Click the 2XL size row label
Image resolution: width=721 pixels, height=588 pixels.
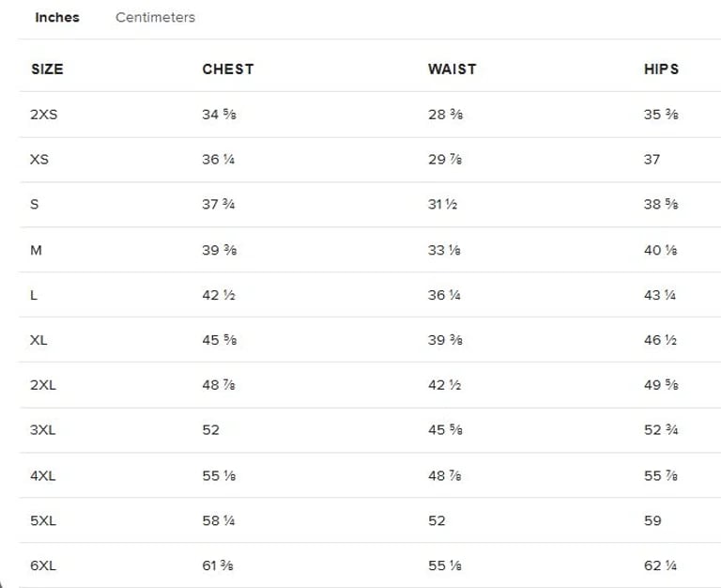point(43,384)
